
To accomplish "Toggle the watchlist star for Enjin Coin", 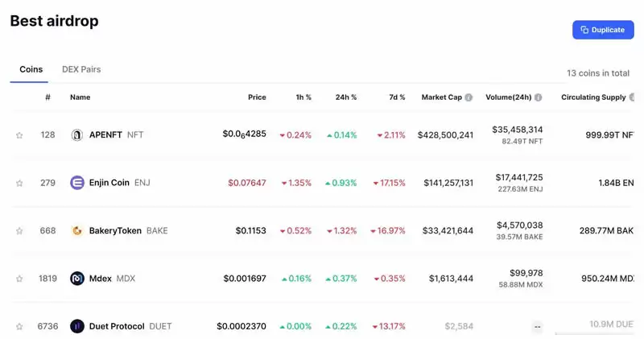I will tap(19, 183).
